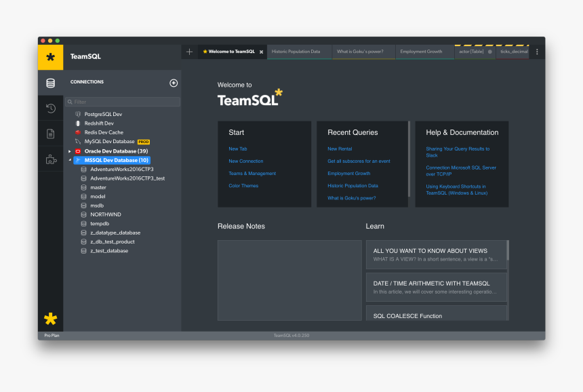The width and height of the screenshot is (583, 392).
Task: Select z_datatype_database in the tree
Action: (x=115, y=233)
